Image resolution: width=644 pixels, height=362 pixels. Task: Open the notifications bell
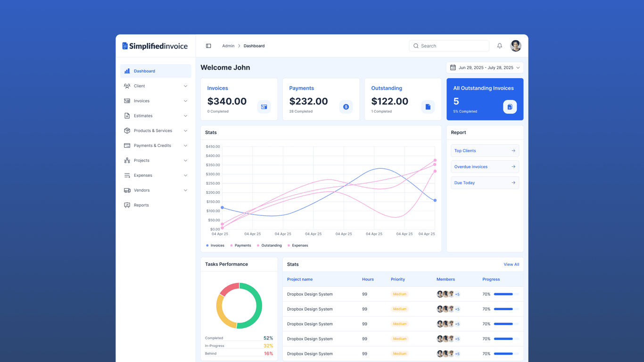pos(500,46)
